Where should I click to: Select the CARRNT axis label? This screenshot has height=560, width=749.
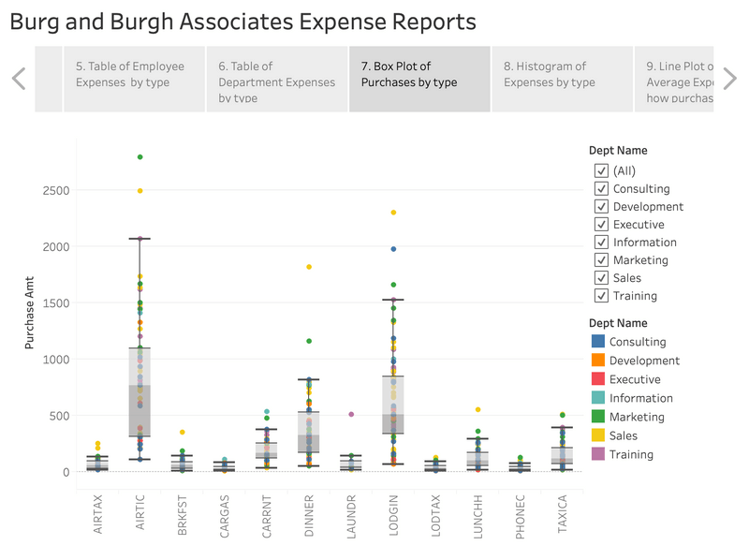(x=267, y=516)
